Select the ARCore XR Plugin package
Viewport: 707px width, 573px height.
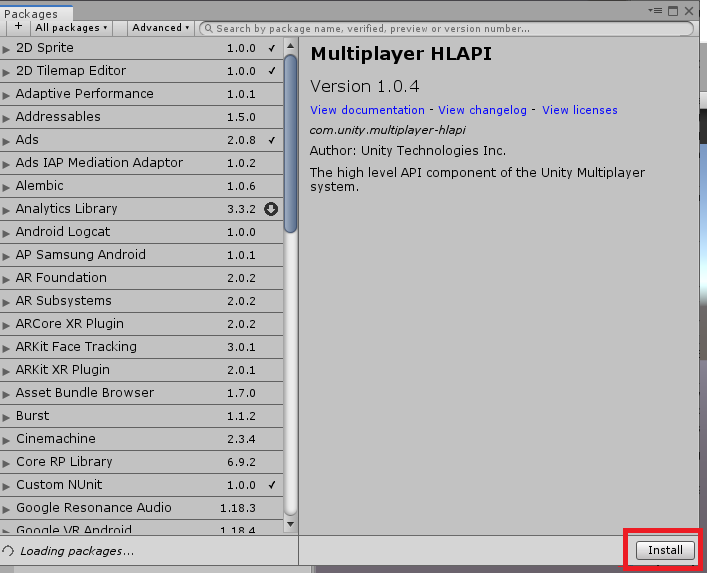point(142,324)
